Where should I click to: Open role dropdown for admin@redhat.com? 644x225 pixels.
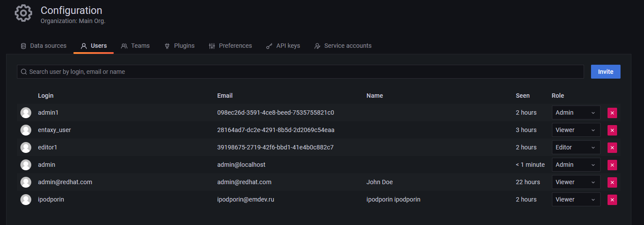[575, 182]
